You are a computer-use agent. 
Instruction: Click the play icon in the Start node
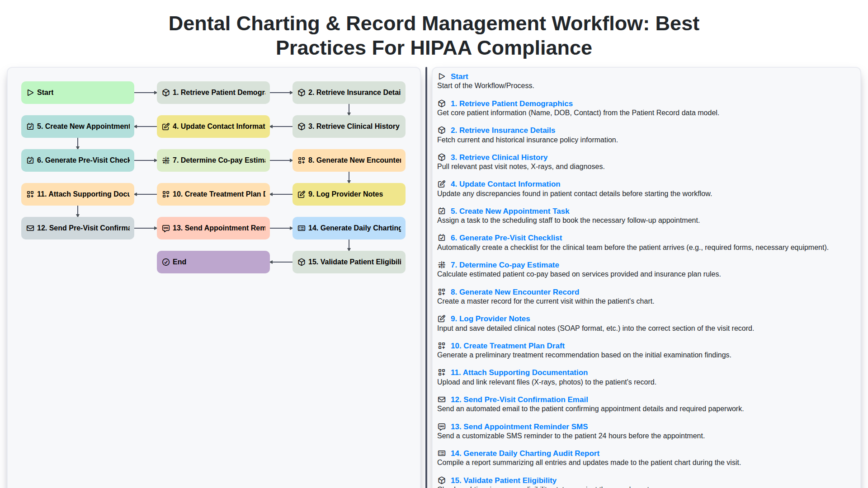[30, 93]
